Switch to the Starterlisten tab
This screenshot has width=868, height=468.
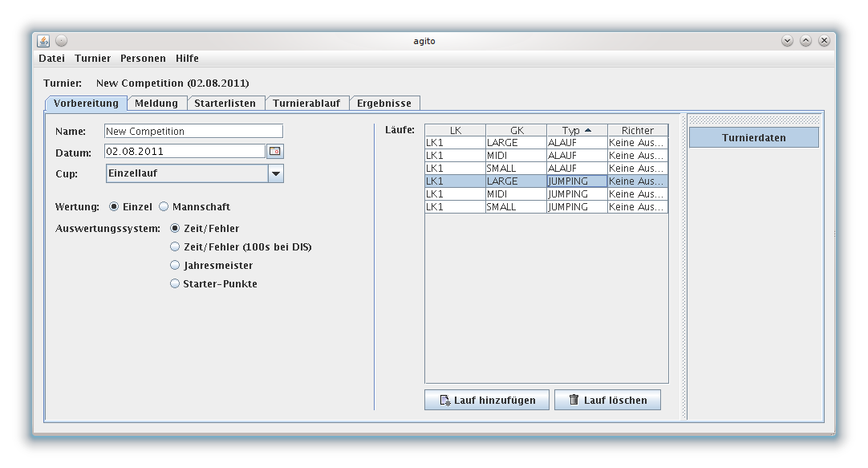point(225,104)
